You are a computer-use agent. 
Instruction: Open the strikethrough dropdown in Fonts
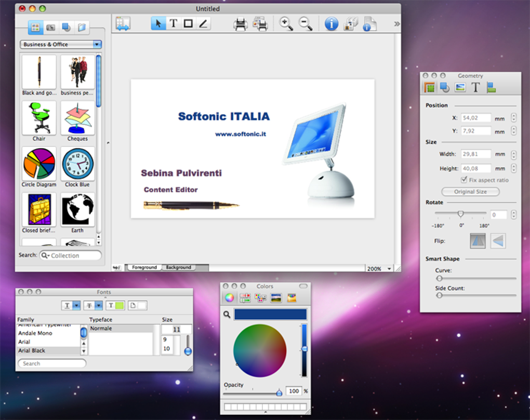coord(93,306)
